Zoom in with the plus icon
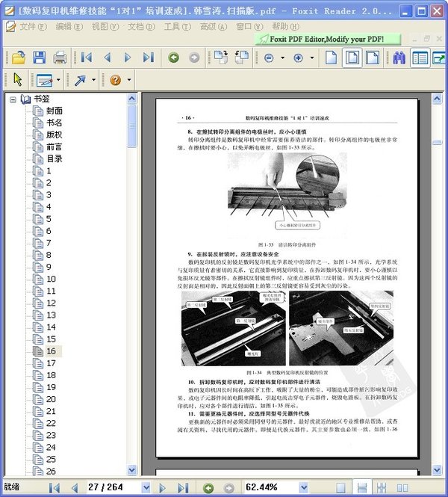 298,58
